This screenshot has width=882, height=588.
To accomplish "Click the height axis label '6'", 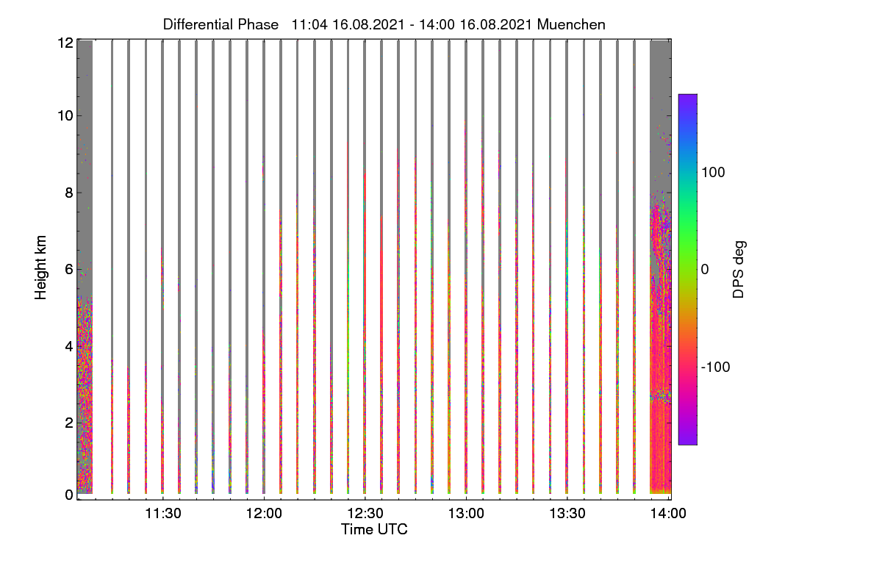I will 68,269.
